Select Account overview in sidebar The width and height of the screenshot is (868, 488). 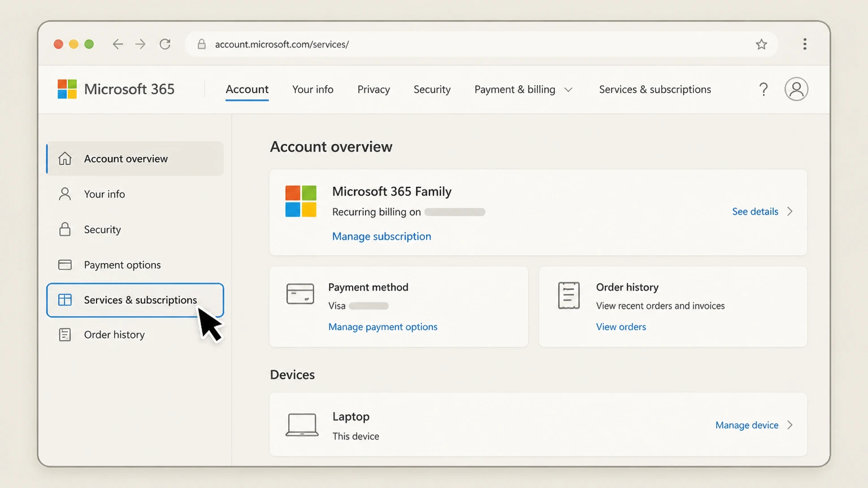pyautogui.click(x=135, y=159)
